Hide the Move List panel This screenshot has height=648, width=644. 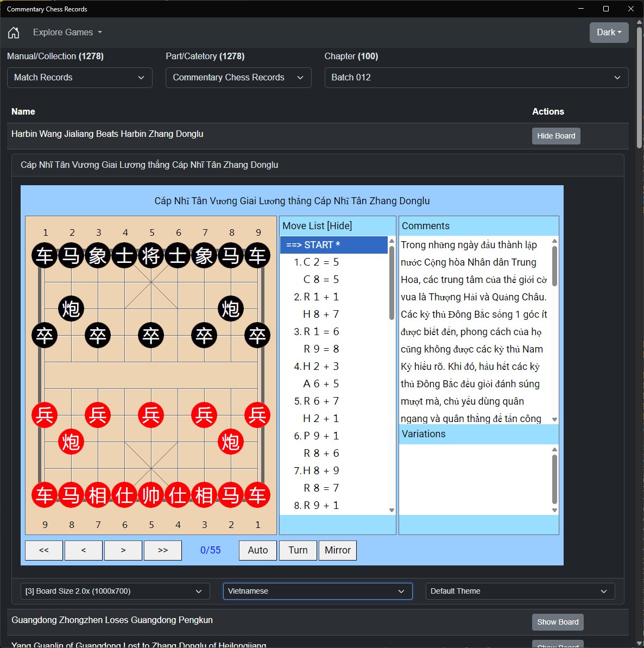[339, 225]
